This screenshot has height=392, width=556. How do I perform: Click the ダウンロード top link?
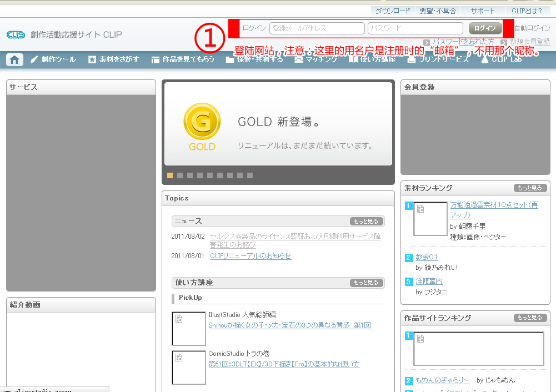(x=393, y=11)
